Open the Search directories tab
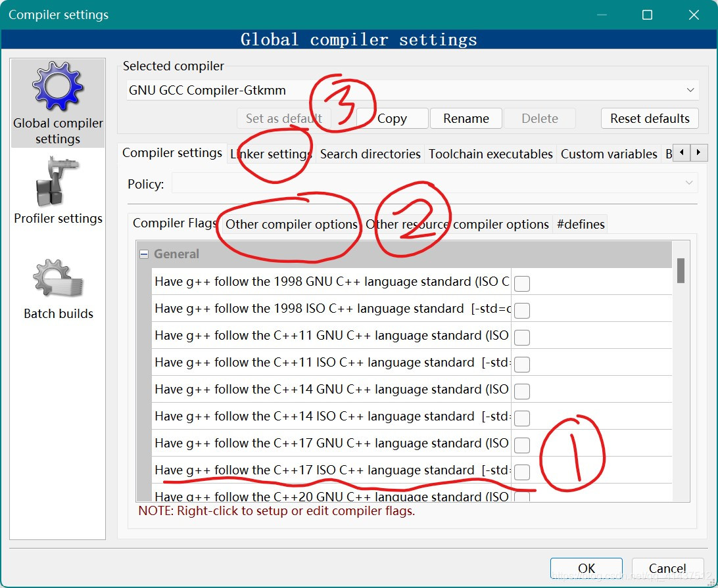The height and width of the screenshot is (588, 718). [x=370, y=154]
